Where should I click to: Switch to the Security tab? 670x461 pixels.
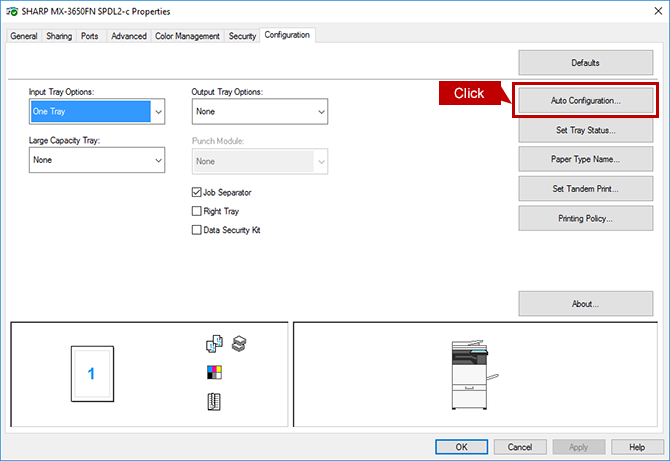242,36
